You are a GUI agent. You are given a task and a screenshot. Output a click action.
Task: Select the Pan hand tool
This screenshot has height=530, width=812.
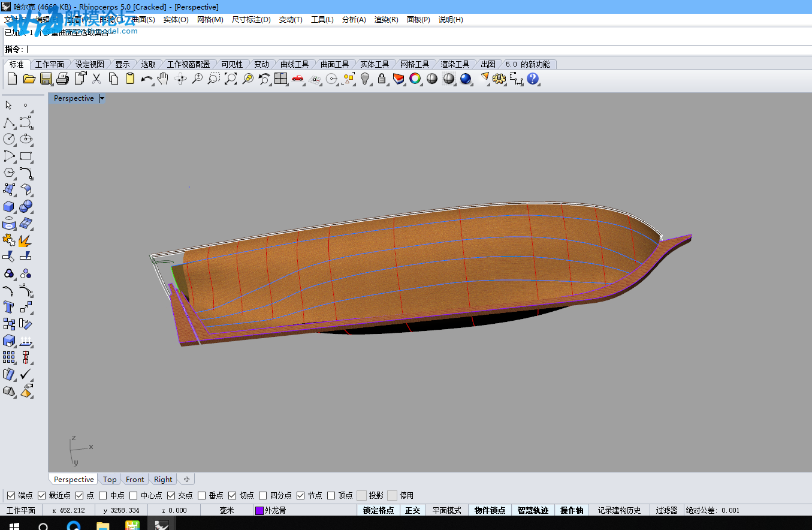pos(163,79)
